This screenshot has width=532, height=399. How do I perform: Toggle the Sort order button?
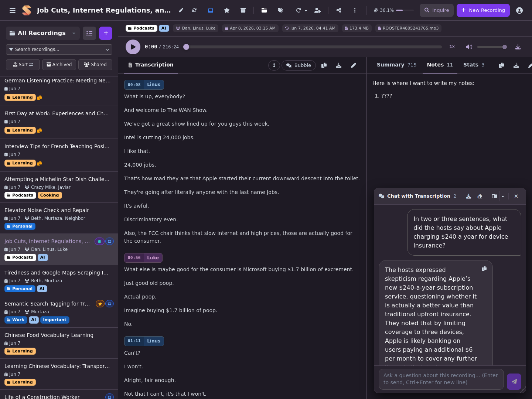tap(23, 65)
